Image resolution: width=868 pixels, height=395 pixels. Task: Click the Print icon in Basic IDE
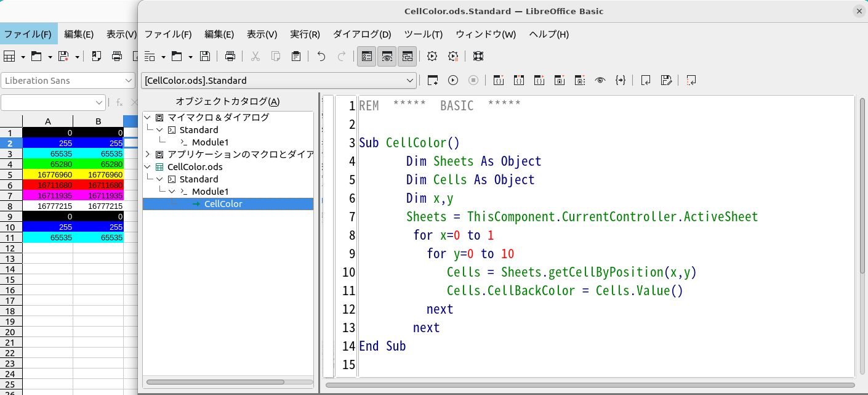tap(230, 56)
